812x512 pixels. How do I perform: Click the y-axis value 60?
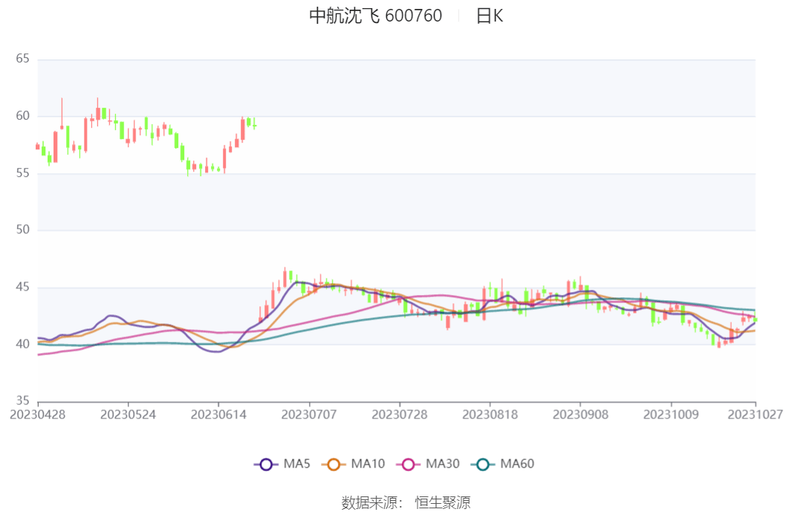[x=23, y=116]
